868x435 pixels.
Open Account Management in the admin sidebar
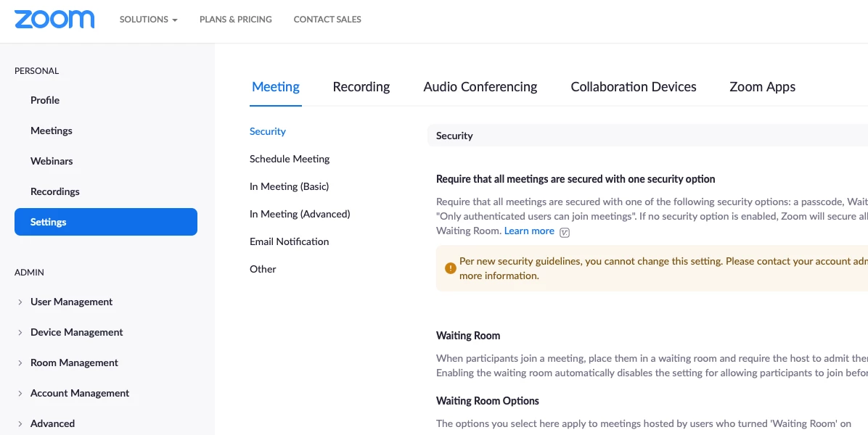(80, 393)
